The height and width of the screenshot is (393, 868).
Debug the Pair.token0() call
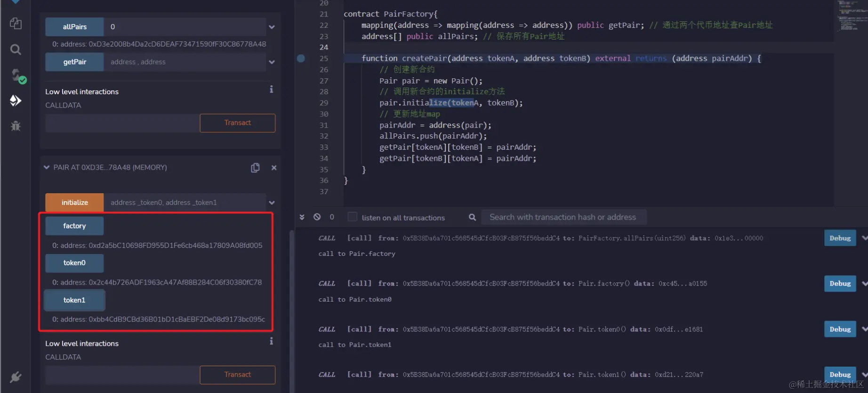pos(840,329)
